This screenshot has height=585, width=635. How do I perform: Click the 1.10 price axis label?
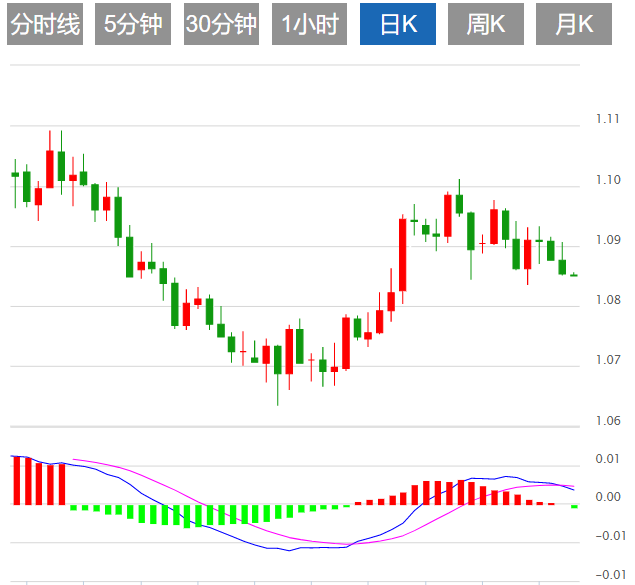tap(607, 179)
